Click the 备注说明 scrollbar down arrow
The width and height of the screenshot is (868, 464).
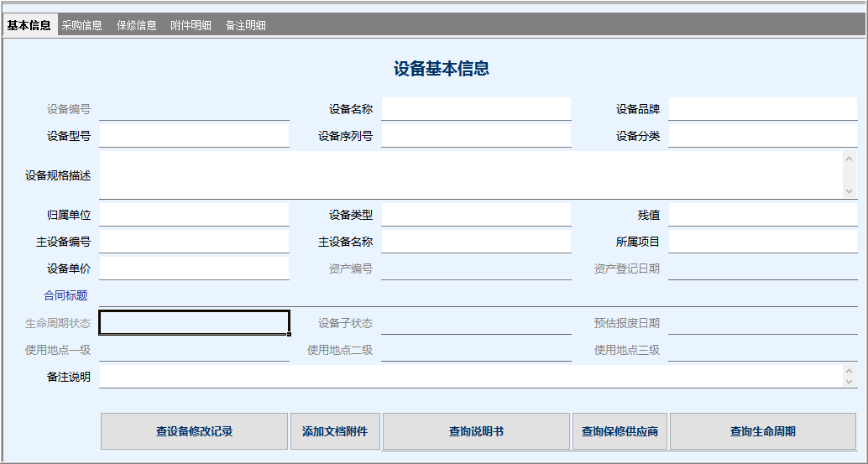click(850, 382)
